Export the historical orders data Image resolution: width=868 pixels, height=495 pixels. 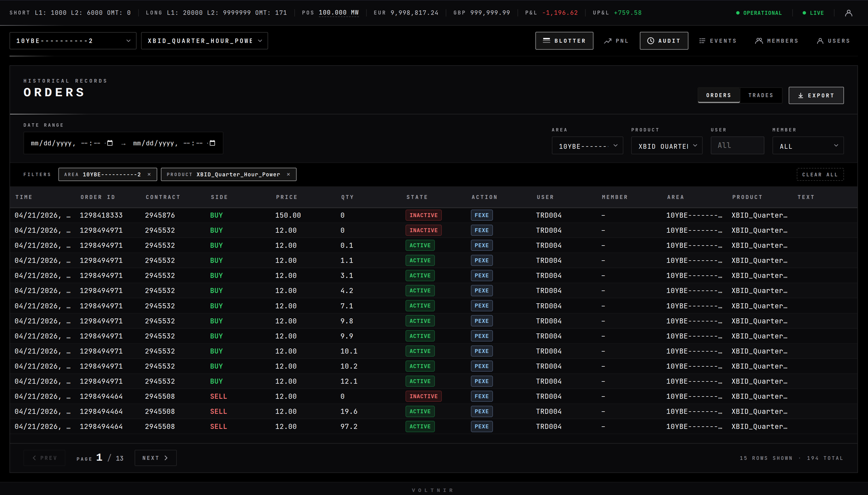pos(815,95)
